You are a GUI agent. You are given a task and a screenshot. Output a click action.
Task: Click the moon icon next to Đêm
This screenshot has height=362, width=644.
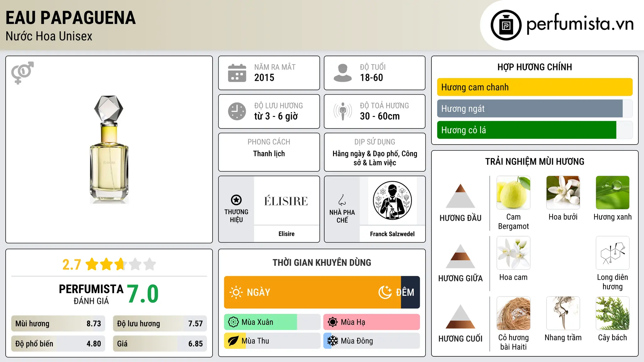[x=385, y=292]
